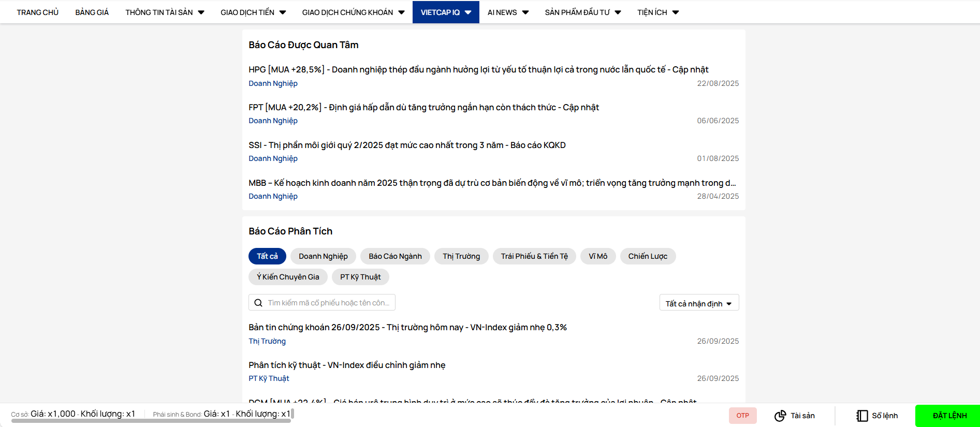Click the search magnifier icon
Image resolution: width=980 pixels, height=427 pixels.
tap(258, 303)
